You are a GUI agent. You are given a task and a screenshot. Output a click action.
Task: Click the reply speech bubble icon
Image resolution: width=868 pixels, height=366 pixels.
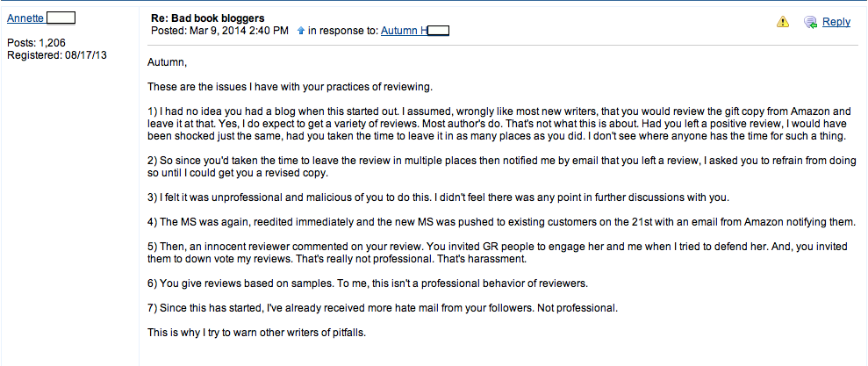(x=810, y=22)
